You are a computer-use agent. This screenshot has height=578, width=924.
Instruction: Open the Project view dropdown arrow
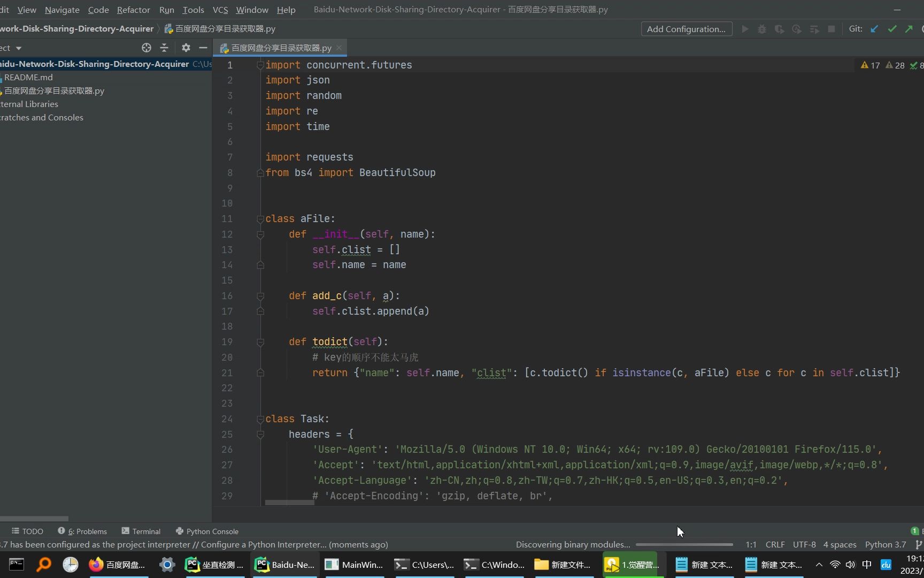tap(19, 48)
